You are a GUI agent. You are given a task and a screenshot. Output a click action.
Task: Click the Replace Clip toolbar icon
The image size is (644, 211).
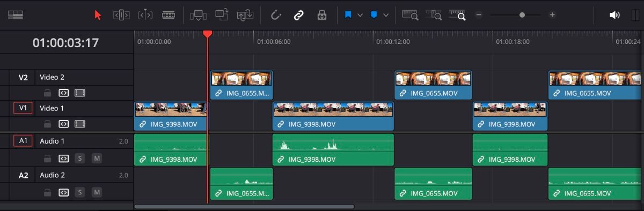[x=245, y=15]
